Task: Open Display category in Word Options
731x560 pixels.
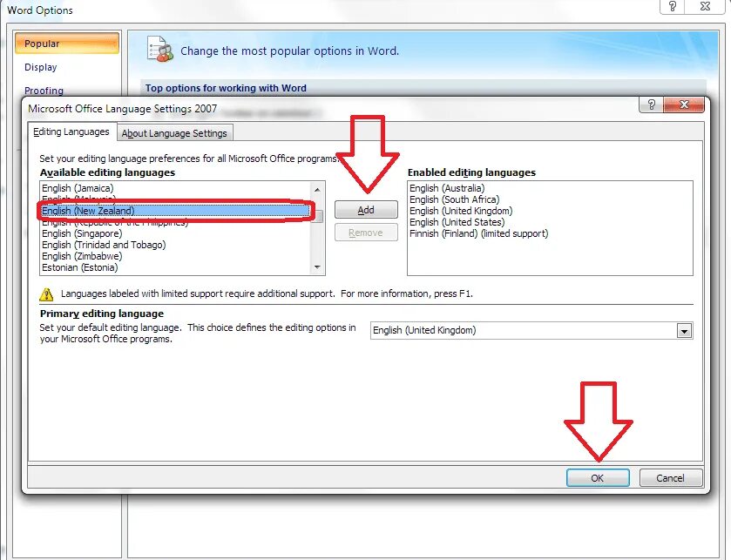Action: coord(41,67)
